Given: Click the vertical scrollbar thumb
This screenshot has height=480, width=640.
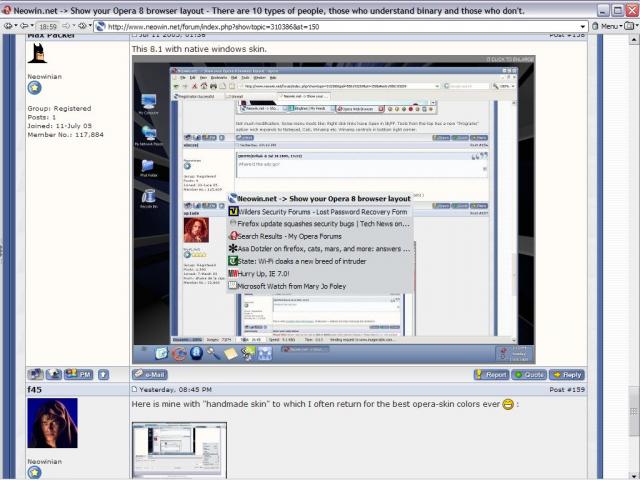Looking at the screenshot, I should click(x=633, y=411).
